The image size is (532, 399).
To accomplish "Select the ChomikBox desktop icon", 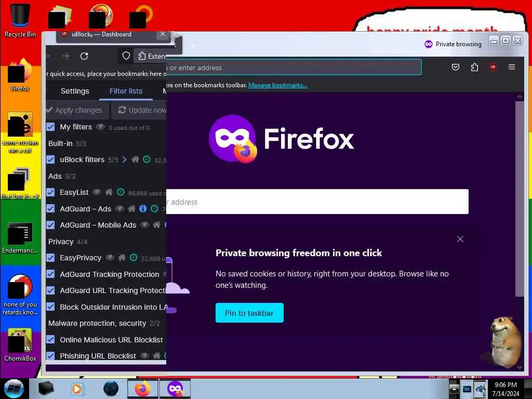I will click(x=20, y=345).
